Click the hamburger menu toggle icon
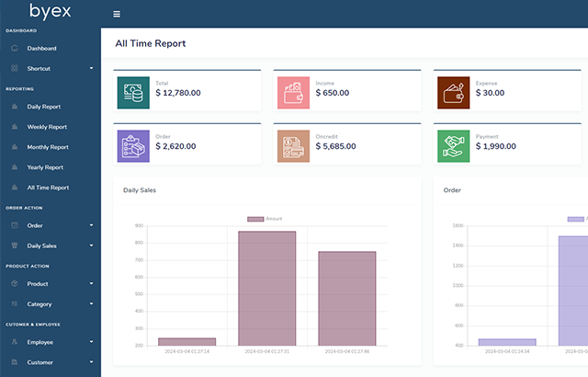 click(117, 14)
